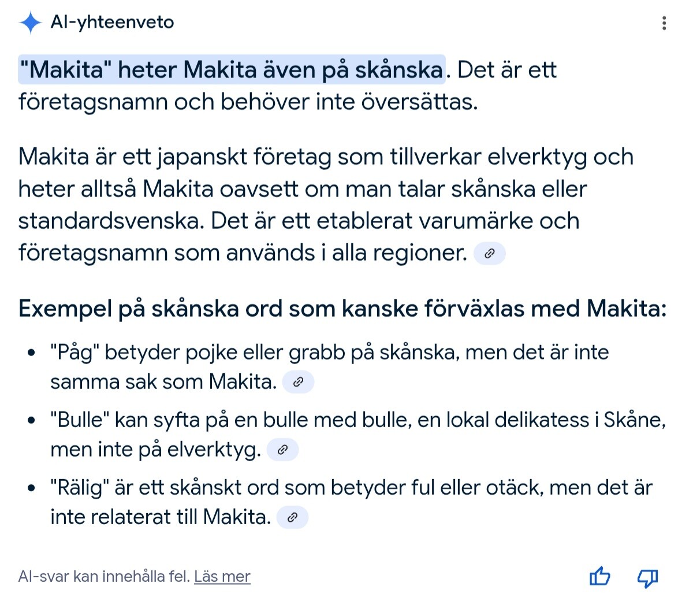Click the blue AI sparkle icon

click(30, 23)
